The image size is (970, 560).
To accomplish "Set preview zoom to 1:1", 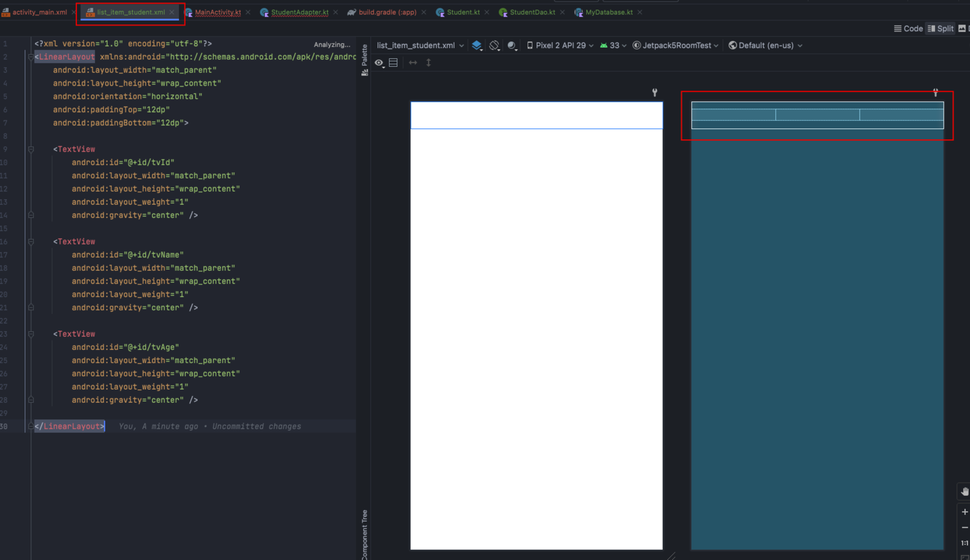I will pyautogui.click(x=965, y=543).
